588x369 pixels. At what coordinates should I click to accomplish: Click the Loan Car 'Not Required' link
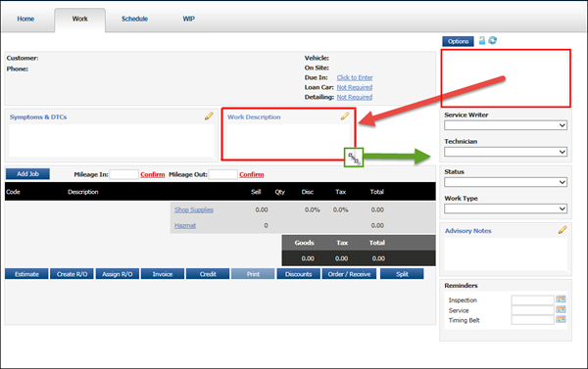click(355, 87)
